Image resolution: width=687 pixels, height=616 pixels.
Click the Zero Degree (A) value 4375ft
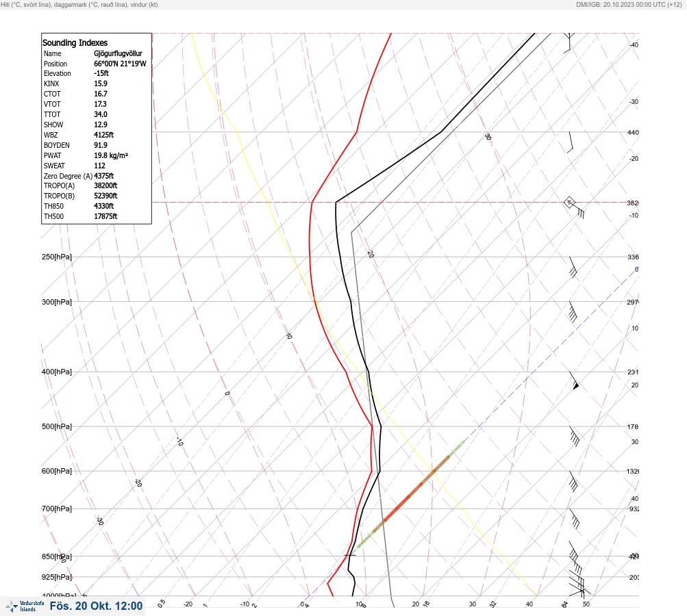coord(104,176)
